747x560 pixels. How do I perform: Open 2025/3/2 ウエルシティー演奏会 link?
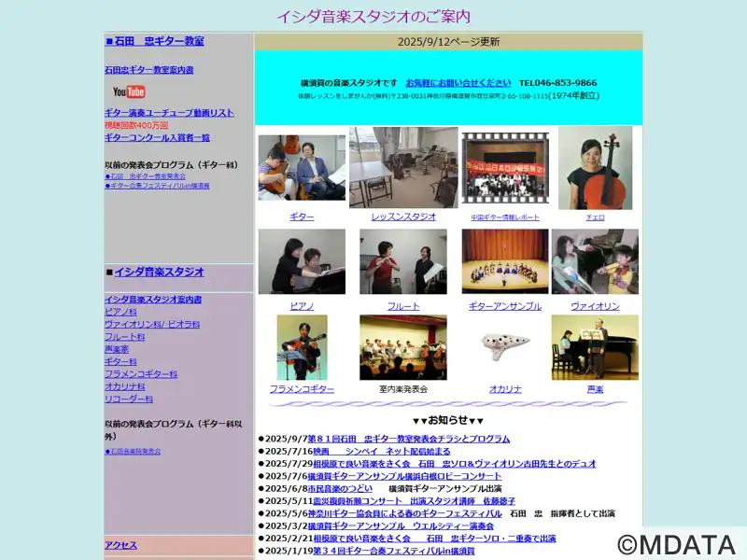click(x=401, y=526)
